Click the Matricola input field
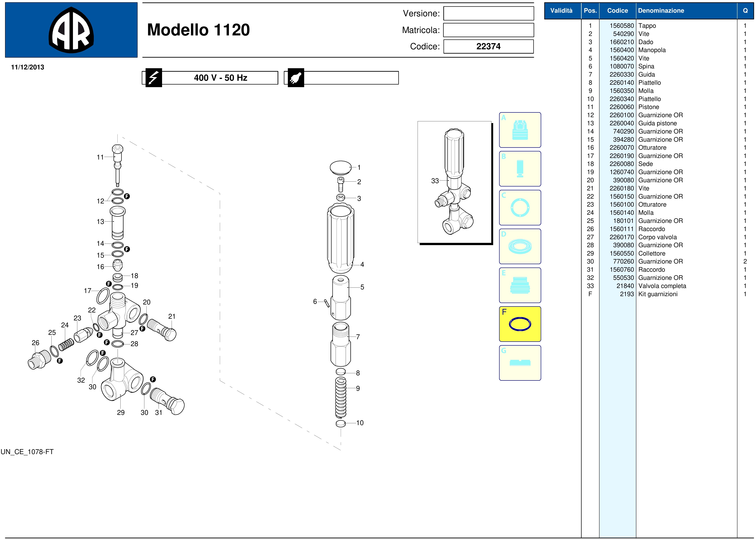 (x=488, y=30)
